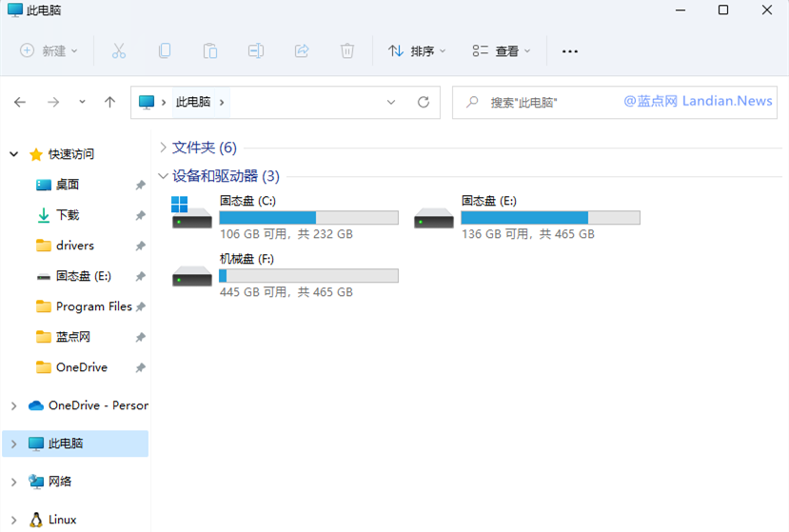Click the Cut scissors icon in toolbar

(x=119, y=51)
